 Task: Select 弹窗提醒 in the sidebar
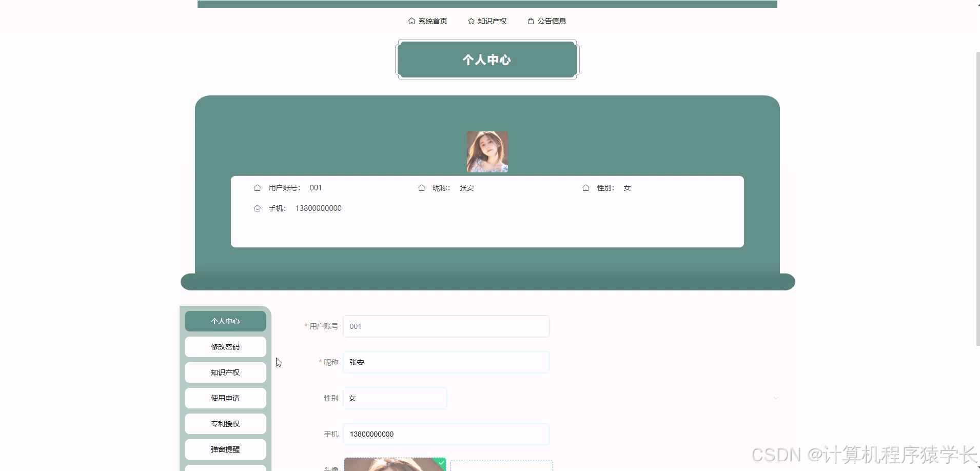pyautogui.click(x=225, y=449)
